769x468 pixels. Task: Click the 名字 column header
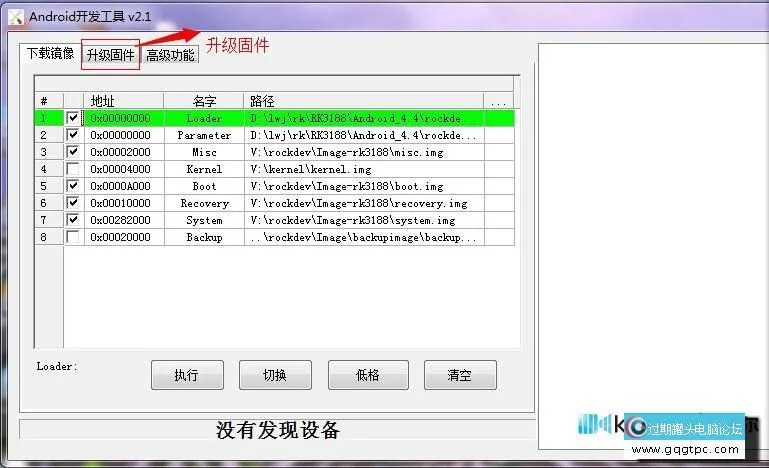[x=204, y=101]
